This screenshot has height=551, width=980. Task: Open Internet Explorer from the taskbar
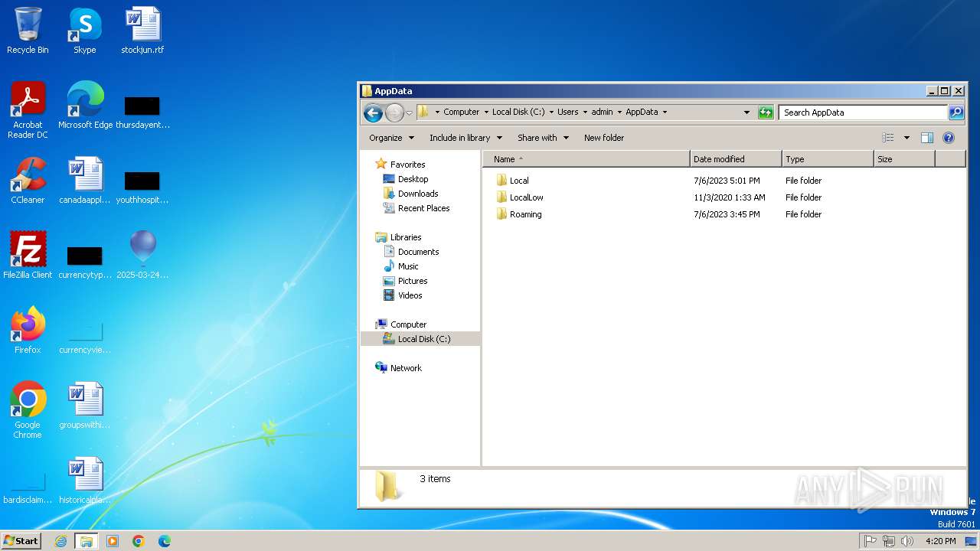point(61,541)
